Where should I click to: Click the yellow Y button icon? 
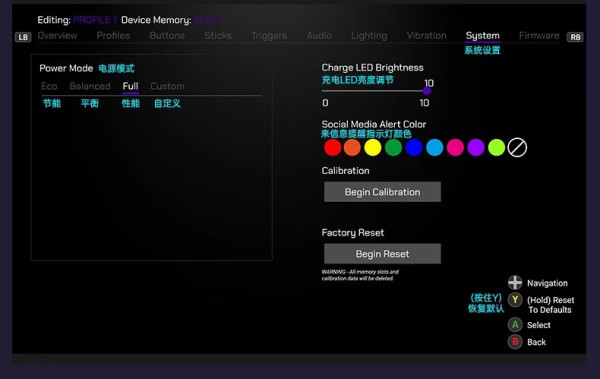(515, 300)
